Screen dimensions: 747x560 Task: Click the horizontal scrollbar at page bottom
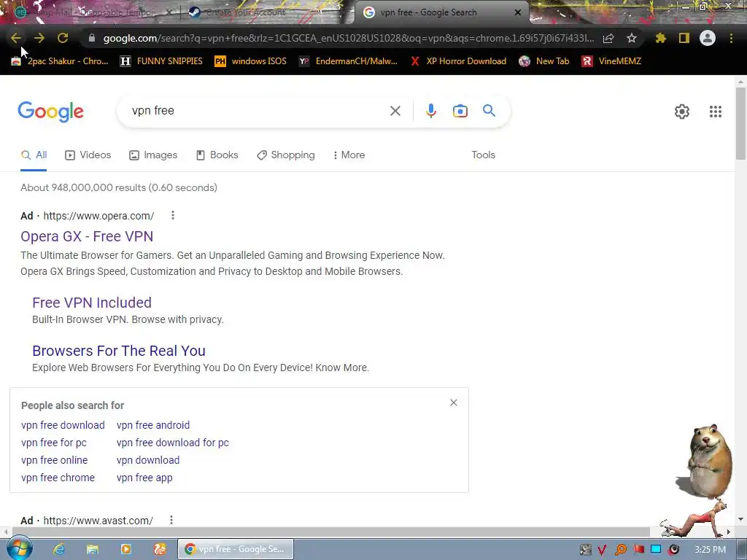(x=331, y=532)
